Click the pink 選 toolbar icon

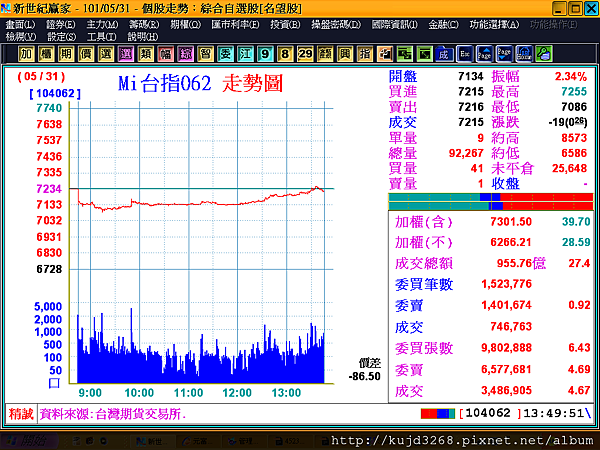[126, 54]
